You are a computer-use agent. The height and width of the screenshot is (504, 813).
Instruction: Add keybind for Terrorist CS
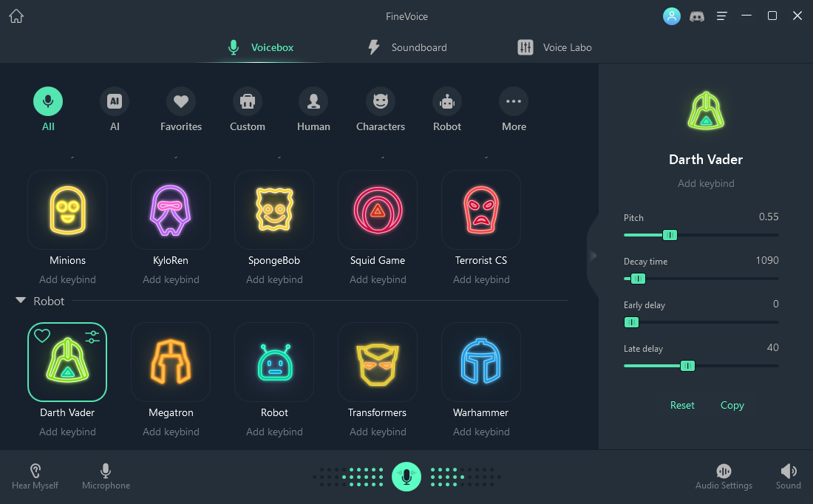point(481,279)
